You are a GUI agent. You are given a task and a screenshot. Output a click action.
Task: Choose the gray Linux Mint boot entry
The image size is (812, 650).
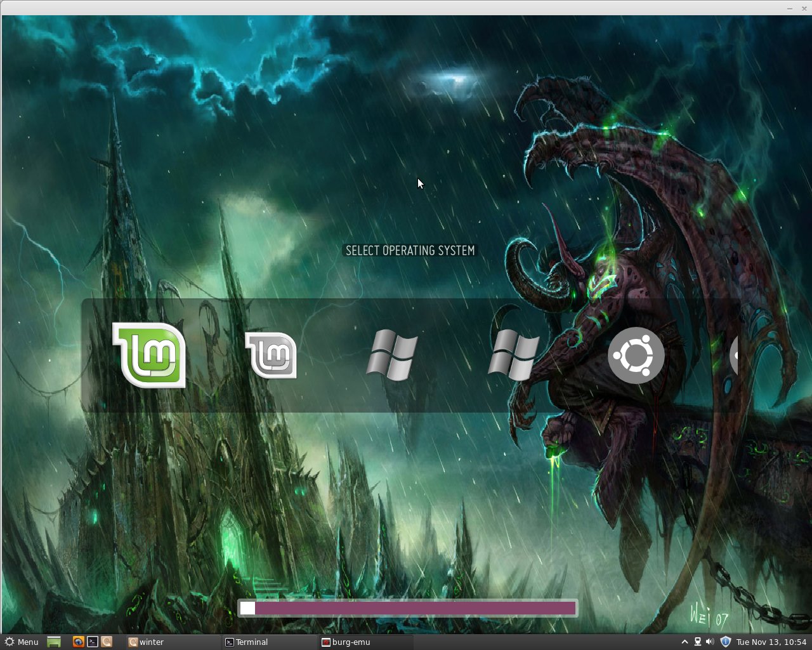(x=271, y=355)
